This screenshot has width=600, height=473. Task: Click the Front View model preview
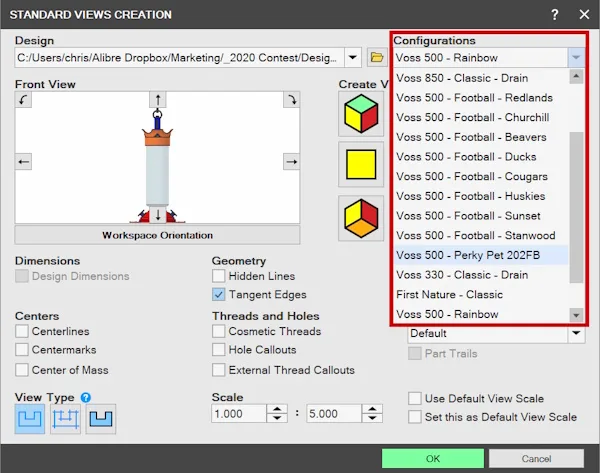pyautogui.click(x=157, y=158)
